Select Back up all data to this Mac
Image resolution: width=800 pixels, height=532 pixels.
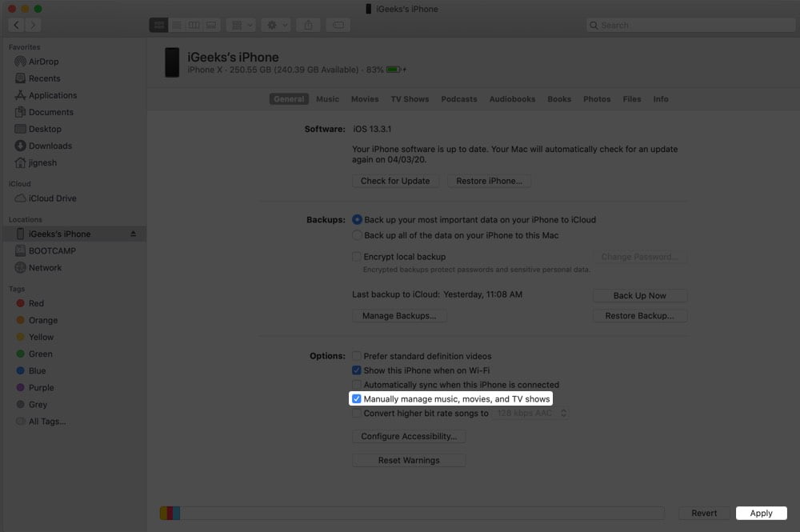[357, 235]
